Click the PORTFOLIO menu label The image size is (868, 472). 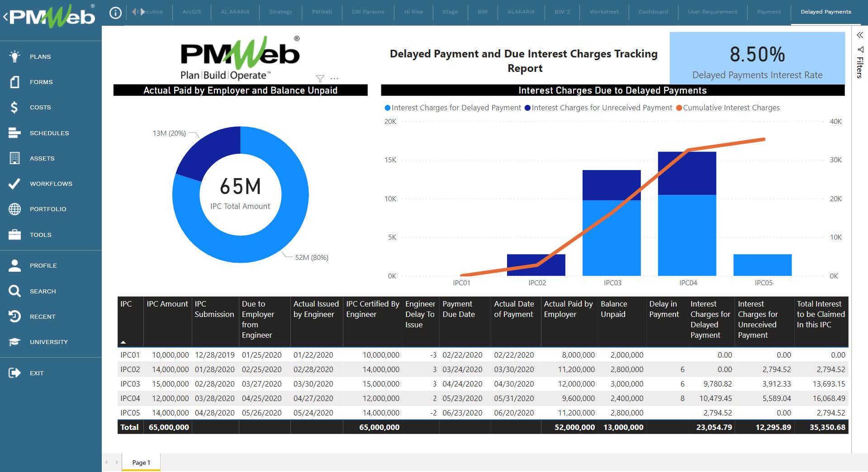[48, 209]
